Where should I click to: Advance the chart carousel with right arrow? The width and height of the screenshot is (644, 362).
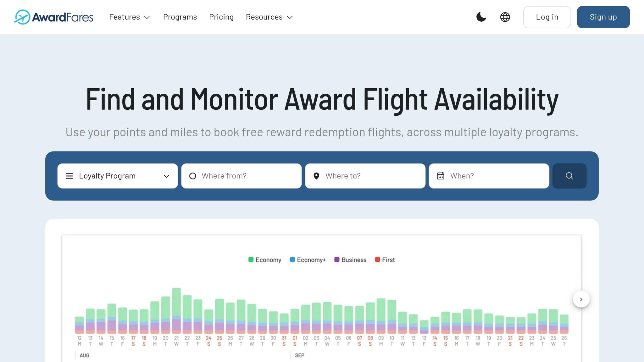click(x=581, y=299)
